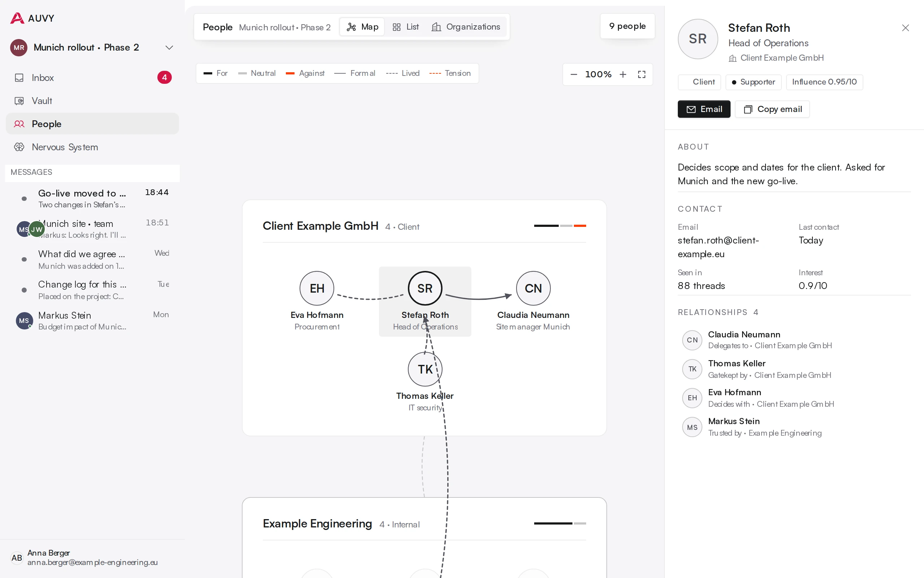Click the Client tag chip
This screenshot has height=578, width=924.
699,82
